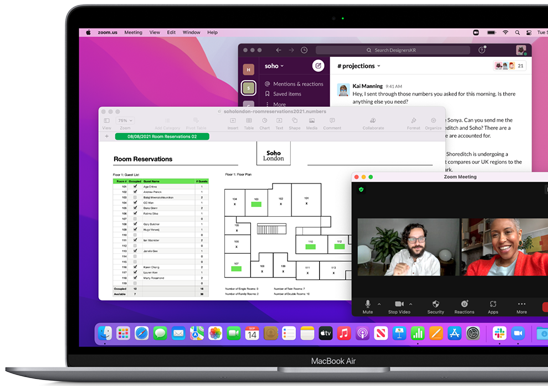548x386 pixels.
Task: Open the Meeting menu in menu bar
Action: pos(133,32)
